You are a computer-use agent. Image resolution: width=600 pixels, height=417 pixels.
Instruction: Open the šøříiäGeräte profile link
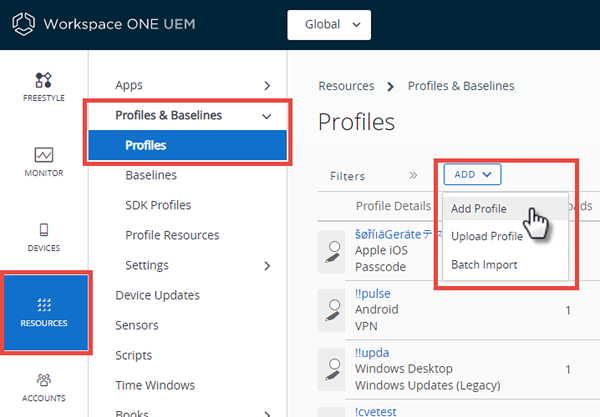[398, 235]
